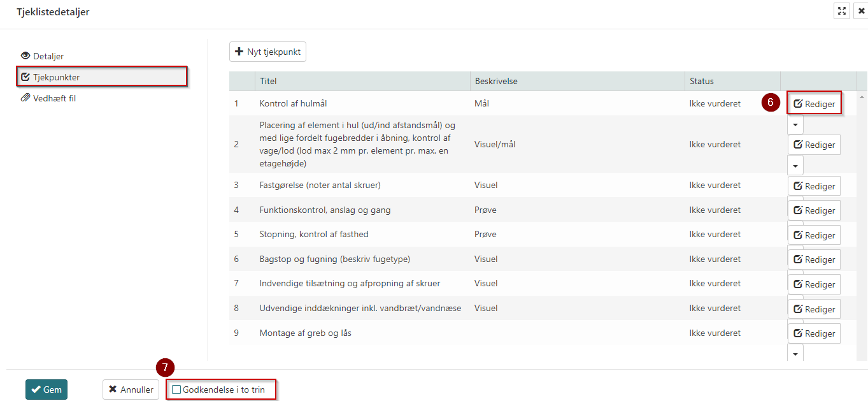Cancel with the Annuller button
Screen dimensions: 868x401
[x=131, y=390]
